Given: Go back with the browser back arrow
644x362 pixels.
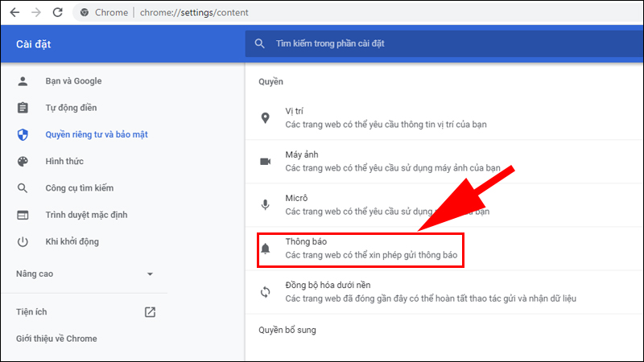Looking at the screenshot, I should tap(14, 12).
